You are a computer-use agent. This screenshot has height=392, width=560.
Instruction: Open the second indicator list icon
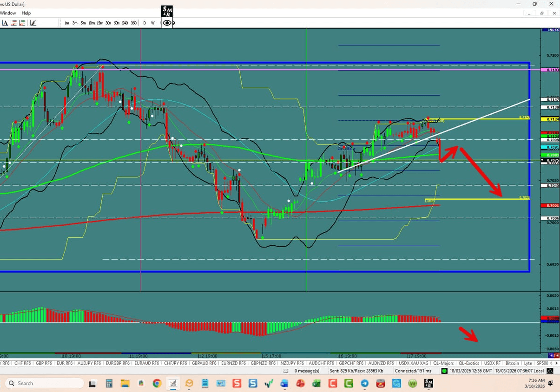pos(22,22)
